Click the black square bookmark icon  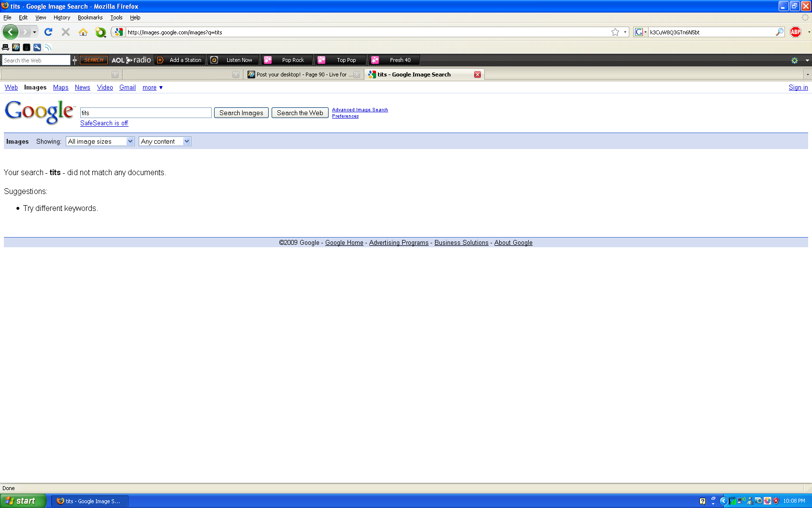(x=27, y=47)
